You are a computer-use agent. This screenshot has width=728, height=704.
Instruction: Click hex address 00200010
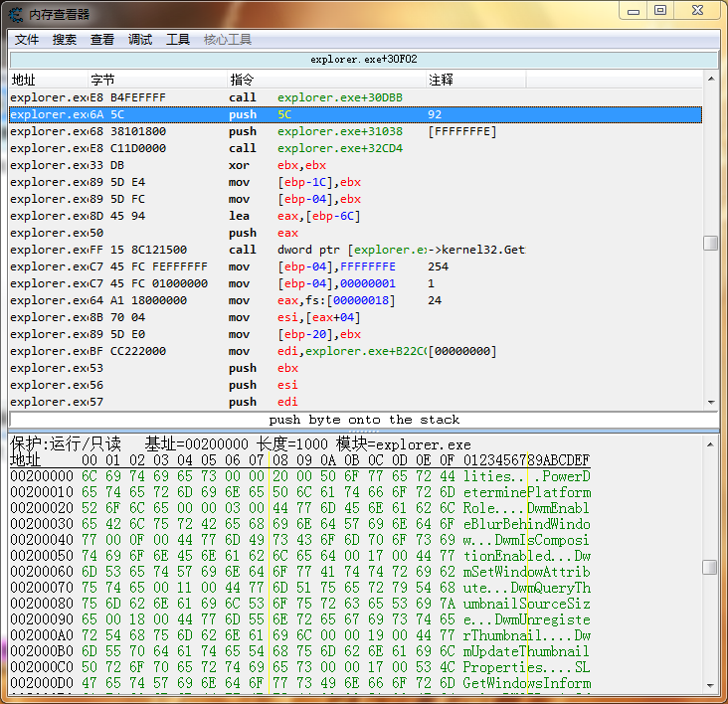point(42,492)
